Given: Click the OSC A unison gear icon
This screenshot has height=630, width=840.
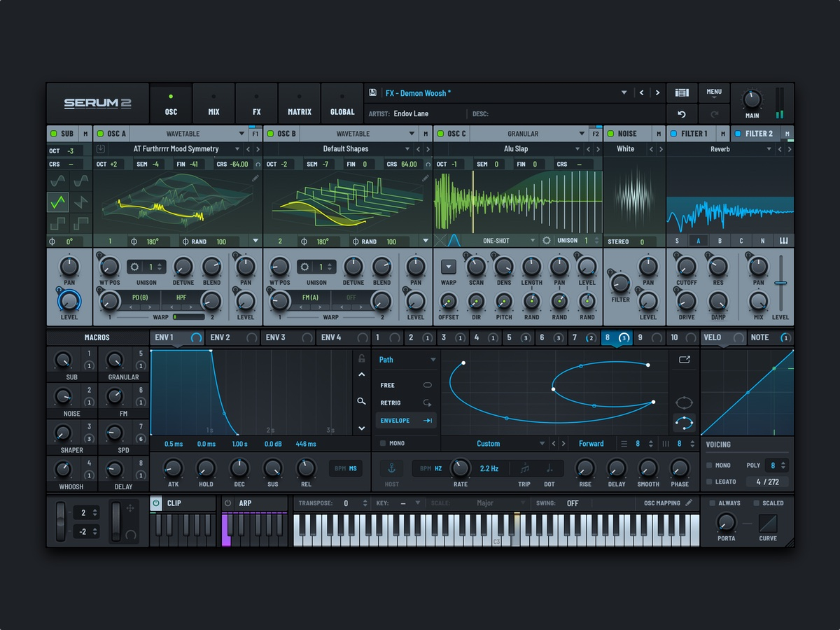Looking at the screenshot, I should pyautogui.click(x=136, y=267).
